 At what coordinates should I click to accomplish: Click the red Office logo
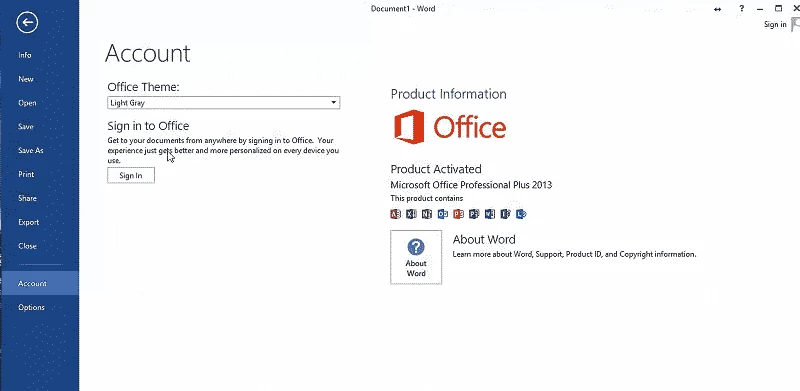449,127
